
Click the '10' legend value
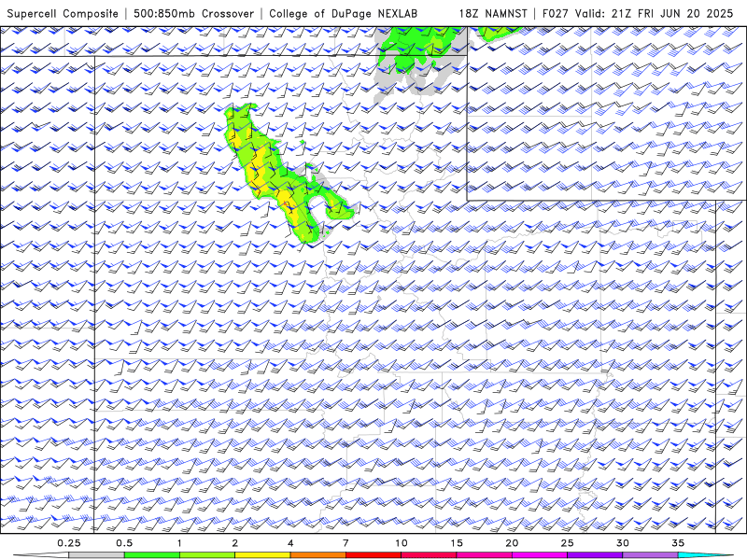402,543
